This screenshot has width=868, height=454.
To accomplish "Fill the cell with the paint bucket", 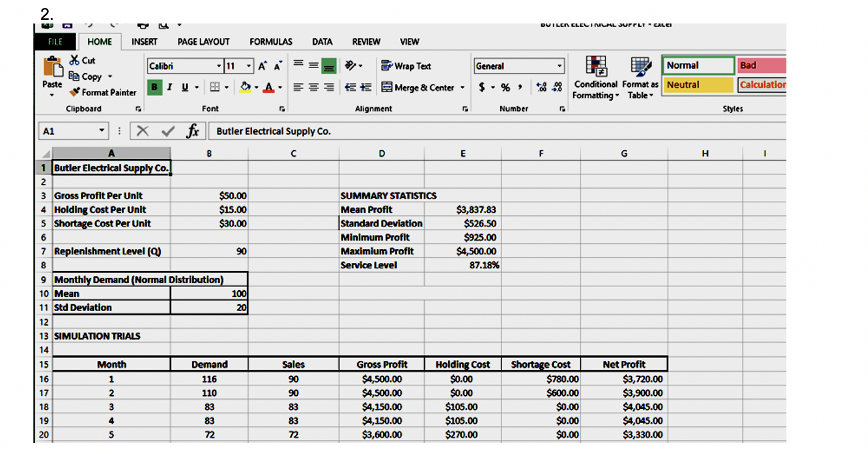I will pyautogui.click(x=245, y=87).
